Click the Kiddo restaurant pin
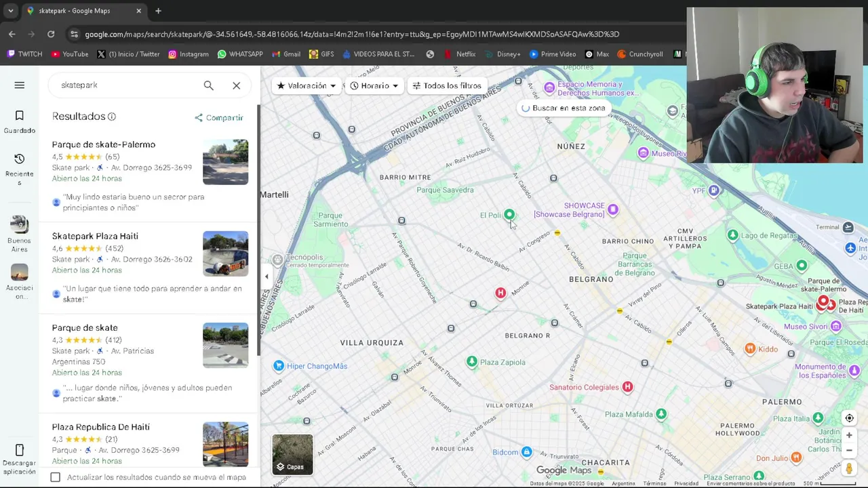Screen dimensions: 868x488 750,349
